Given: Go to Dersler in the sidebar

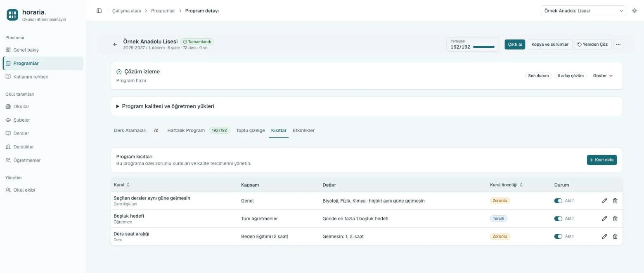Looking at the screenshot, I should pos(43,133).
